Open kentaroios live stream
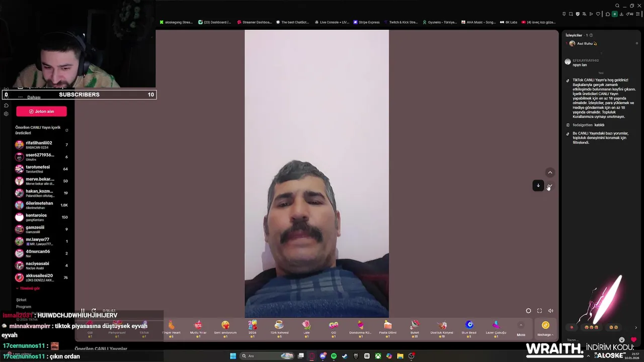644x362 pixels. pyautogui.click(x=42, y=217)
